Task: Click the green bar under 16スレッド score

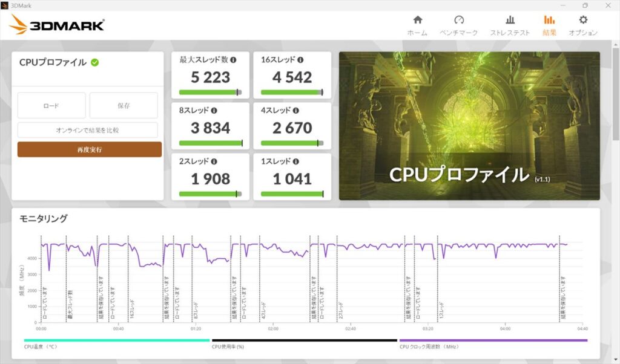Action: [292, 93]
